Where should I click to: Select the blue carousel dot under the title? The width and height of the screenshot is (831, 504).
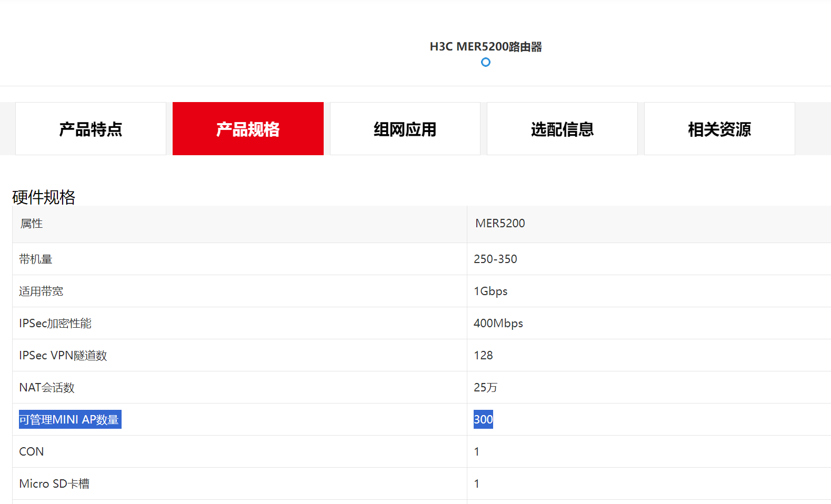486,62
